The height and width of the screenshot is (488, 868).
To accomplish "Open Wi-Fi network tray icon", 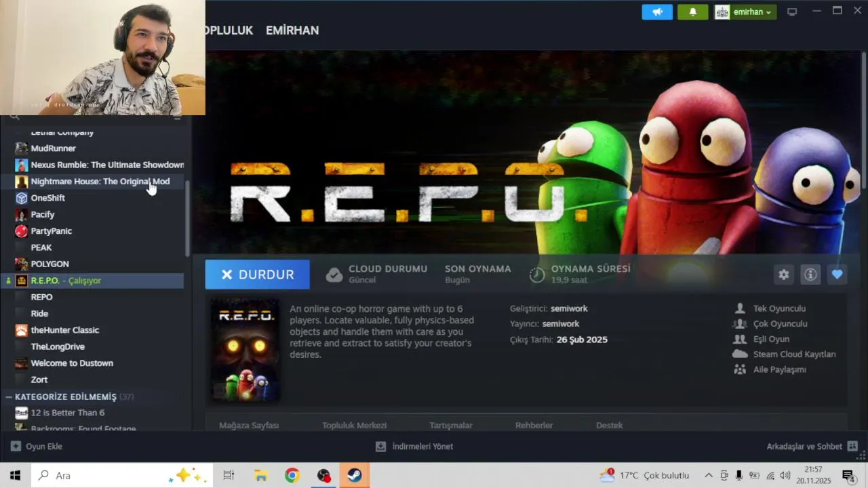I will point(770,475).
